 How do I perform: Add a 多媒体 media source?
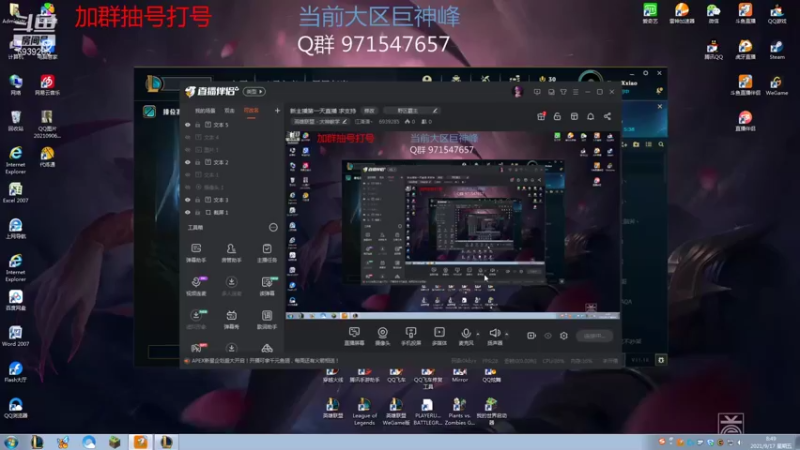(x=439, y=336)
